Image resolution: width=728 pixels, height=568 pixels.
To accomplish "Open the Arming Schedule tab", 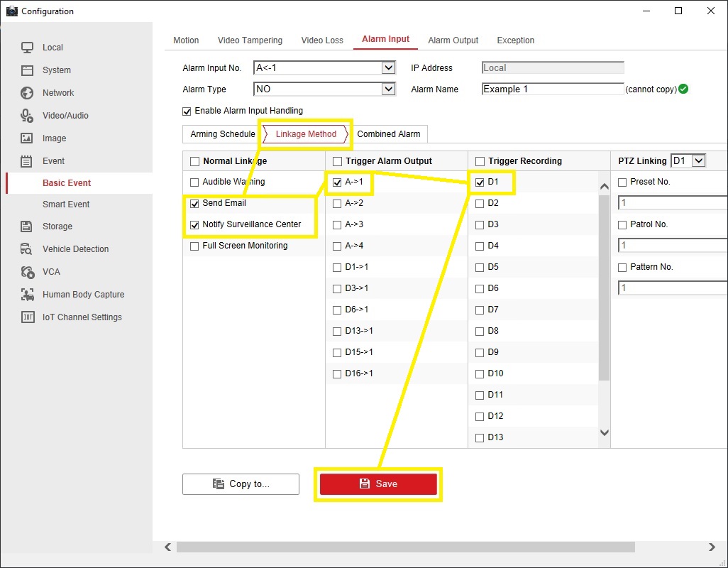I will pyautogui.click(x=222, y=134).
